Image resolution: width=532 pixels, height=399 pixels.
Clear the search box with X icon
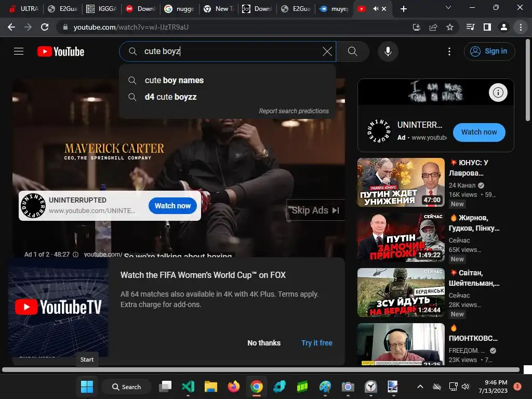pos(327,51)
